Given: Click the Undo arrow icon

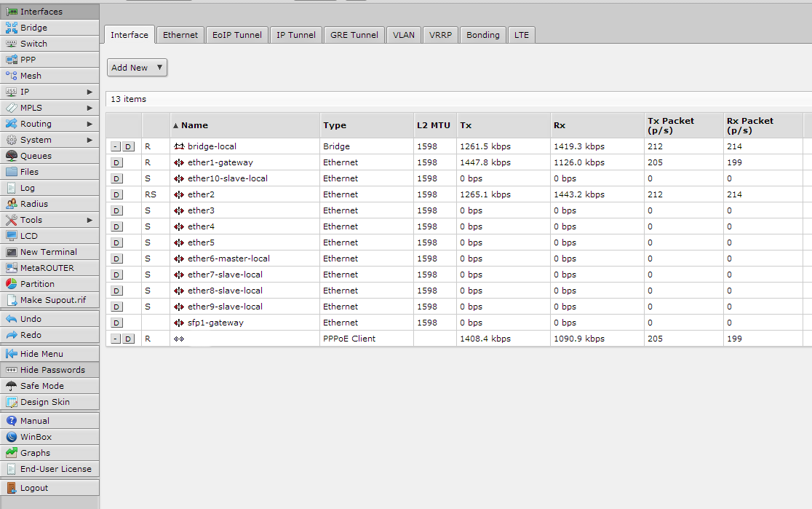Looking at the screenshot, I should click(x=12, y=319).
